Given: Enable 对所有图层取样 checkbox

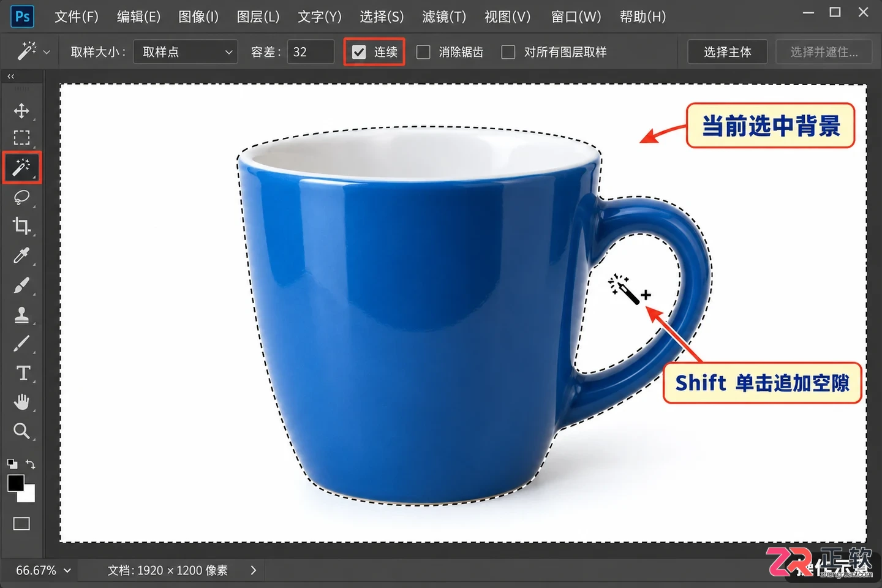Looking at the screenshot, I should pos(508,52).
